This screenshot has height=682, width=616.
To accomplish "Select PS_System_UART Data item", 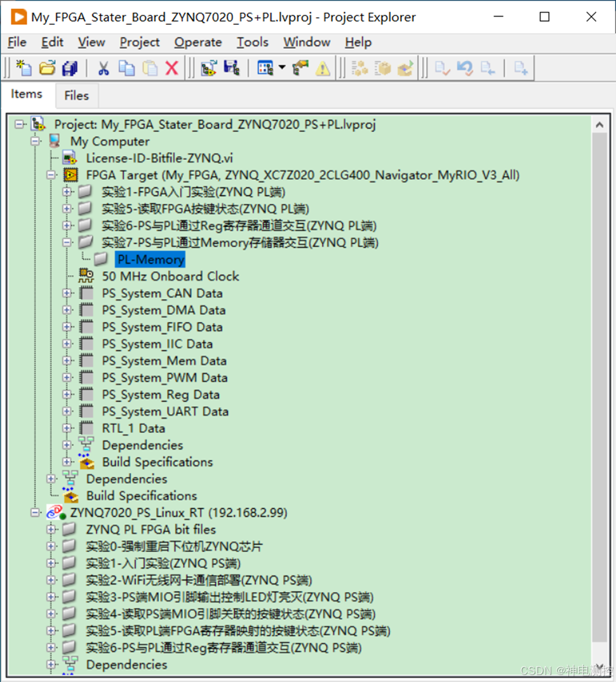I will [165, 411].
